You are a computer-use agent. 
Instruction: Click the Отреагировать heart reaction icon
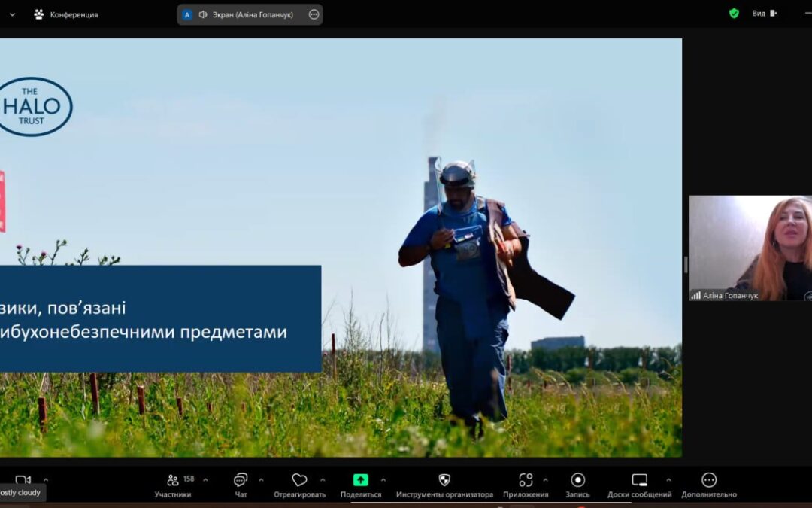pyautogui.click(x=299, y=481)
